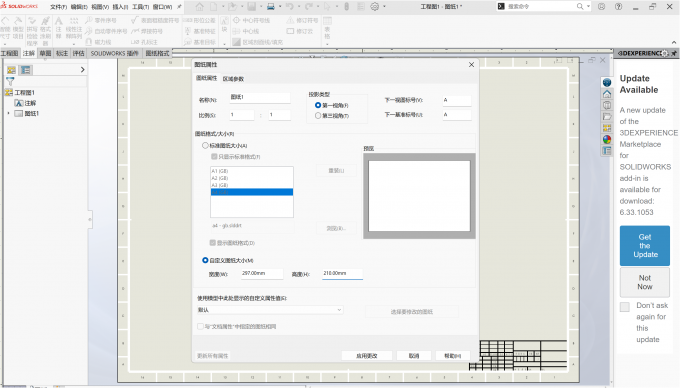The image size is (680, 388).
Task: Open the 3DEXPERIENCE globe tab in task pane
Action: 607,82
